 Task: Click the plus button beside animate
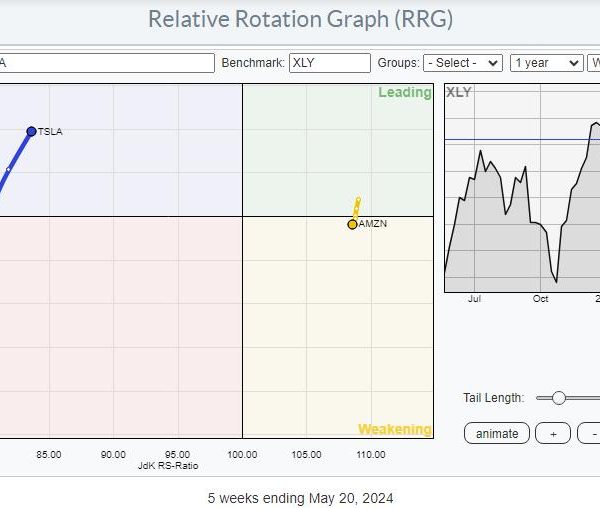click(553, 433)
